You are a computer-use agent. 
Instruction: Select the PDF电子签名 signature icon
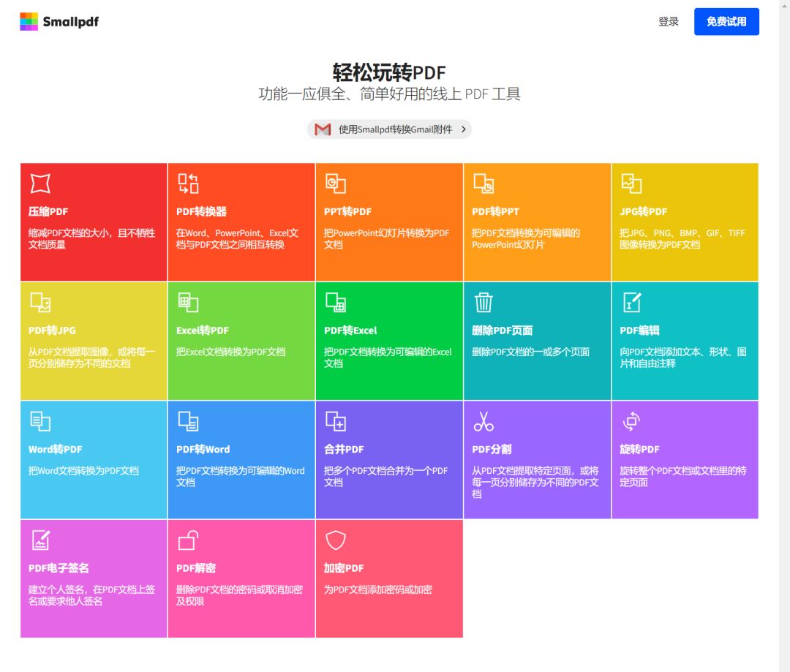40,540
